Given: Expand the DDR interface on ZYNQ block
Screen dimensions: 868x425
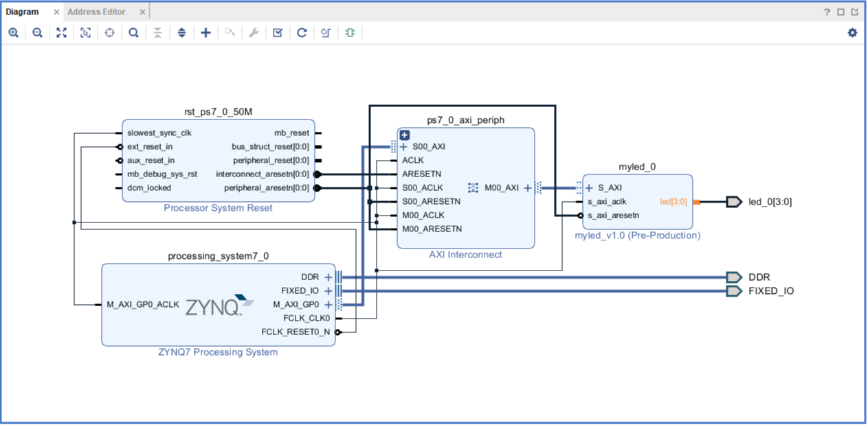Looking at the screenshot, I should pos(329,277).
